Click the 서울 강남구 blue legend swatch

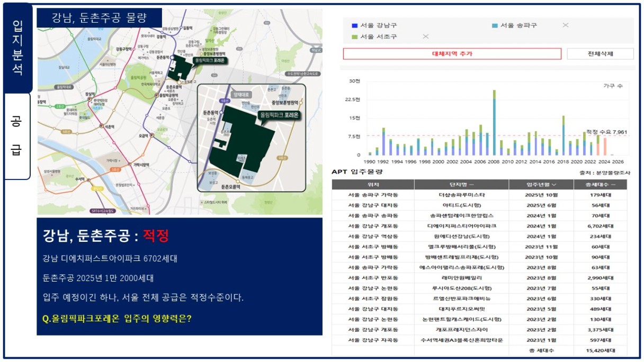coord(354,25)
